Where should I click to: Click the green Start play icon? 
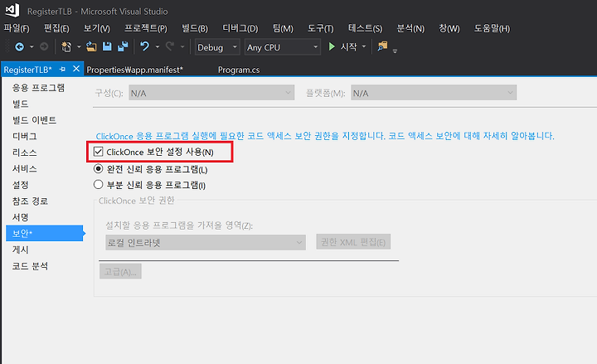pos(332,46)
